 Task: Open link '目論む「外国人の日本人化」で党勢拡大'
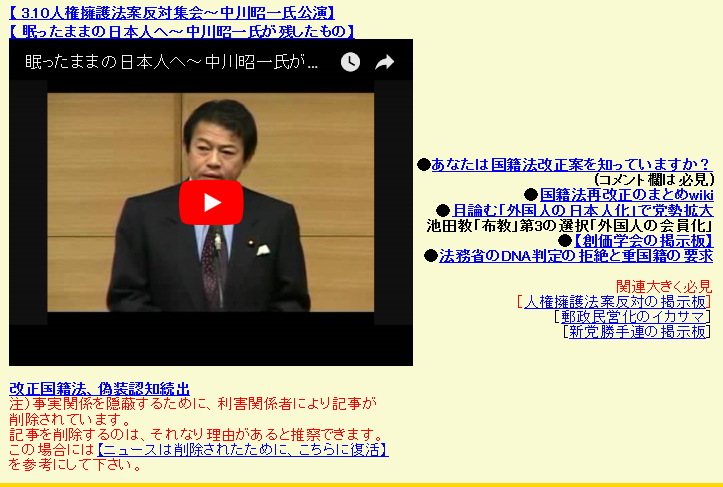coord(583,210)
